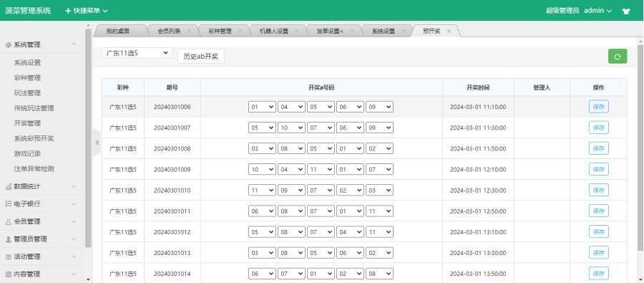The width and height of the screenshot is (644, 283).
Task: Save the row for period 20240301007
Action: 598,128
